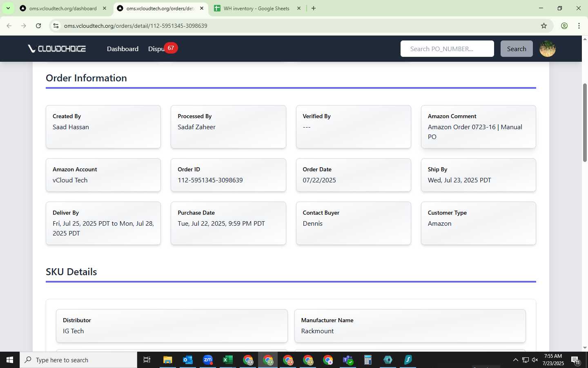This screenshot has width=588, height=368.
Task: Click Processed By value Sadaf Zaheer
Action: coord(196,127)
